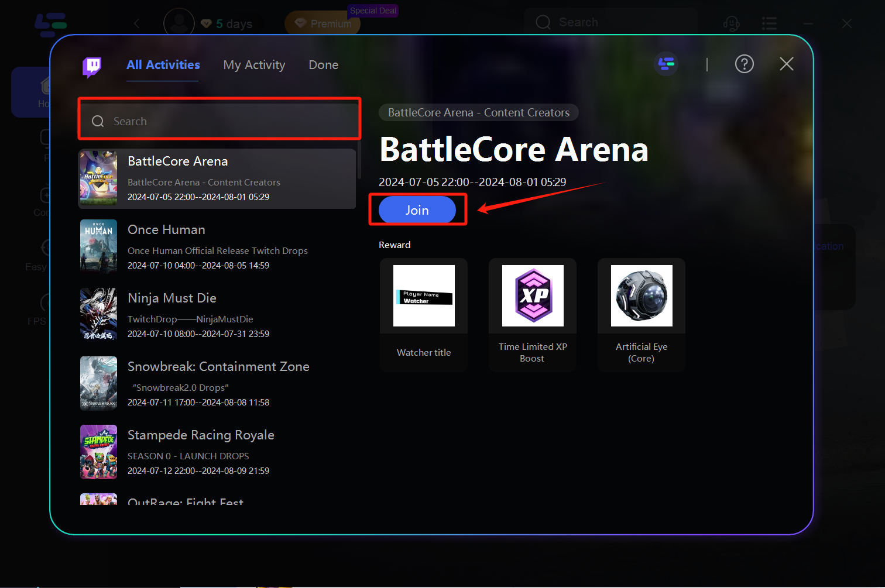The width and height of the screenshot is (885, 588).
Task: Click the Ninja Must Die game thumbnail
Action: pos(98,315)
